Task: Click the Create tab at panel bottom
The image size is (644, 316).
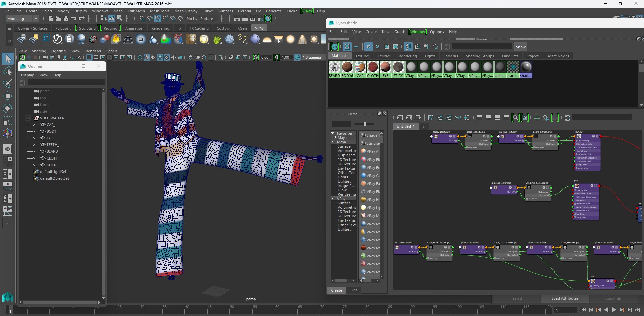Action: coord(336,290)
